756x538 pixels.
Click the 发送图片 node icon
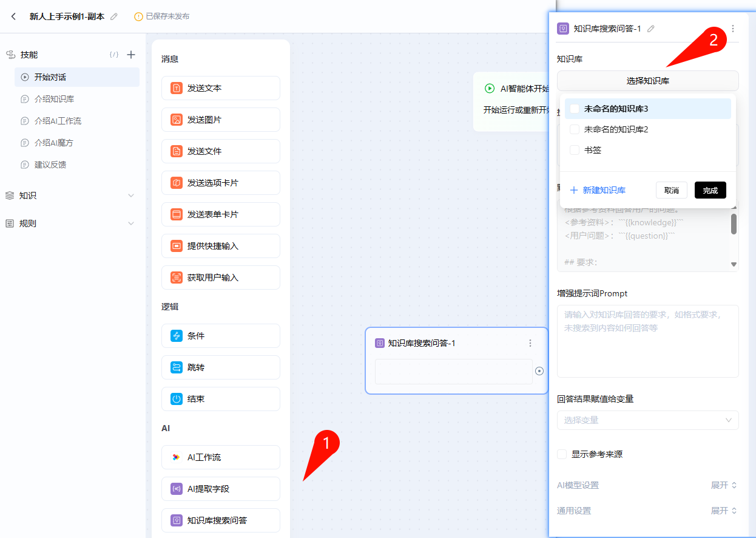[177, 120]
